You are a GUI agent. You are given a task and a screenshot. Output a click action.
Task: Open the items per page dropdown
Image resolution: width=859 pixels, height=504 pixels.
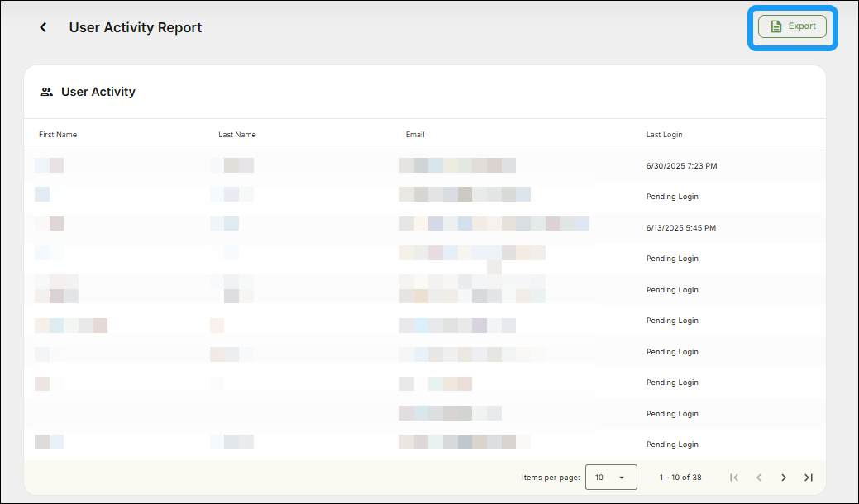[x=612, y=477]
